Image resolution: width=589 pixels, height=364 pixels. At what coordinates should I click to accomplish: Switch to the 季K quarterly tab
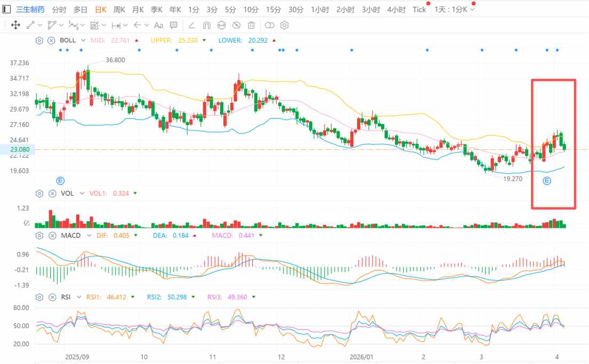157,10
